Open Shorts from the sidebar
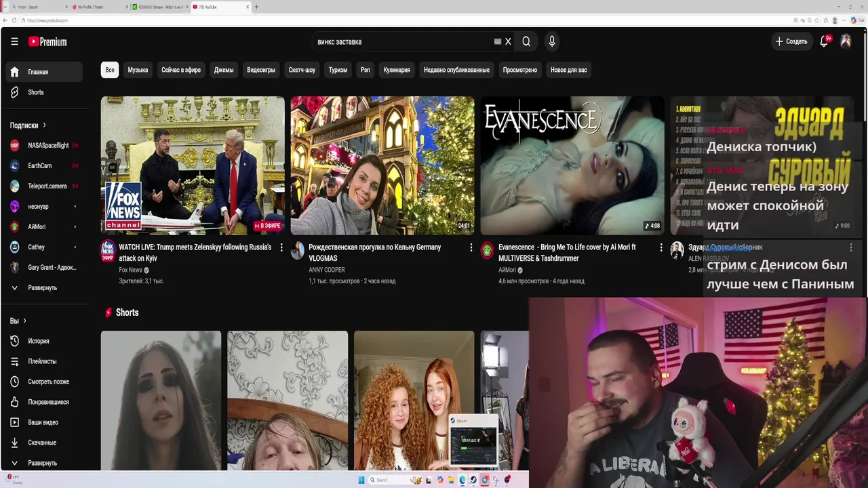Image resolution: width=868 pixels, height=488 pixels. tap(44, 92)
